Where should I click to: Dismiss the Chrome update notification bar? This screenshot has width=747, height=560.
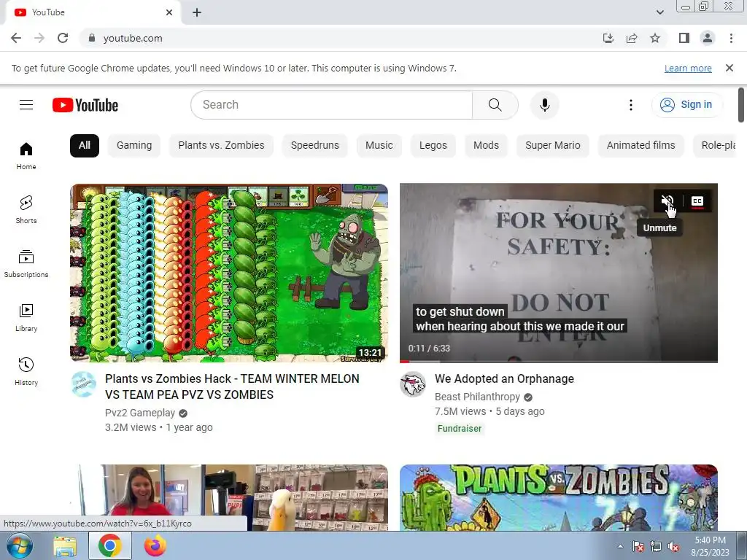[x=729, y=68]
